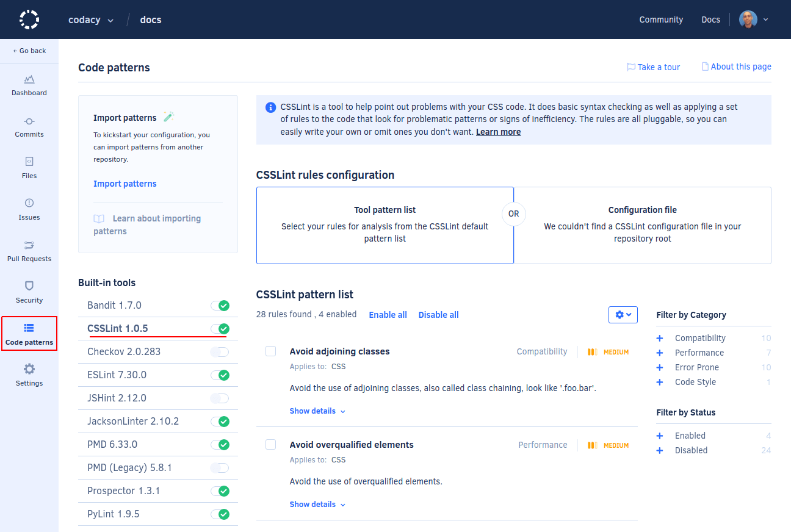This screenshot has height=532, width=791.
Task: Open the Docs link in header
Action: click(x=711, y=20)
